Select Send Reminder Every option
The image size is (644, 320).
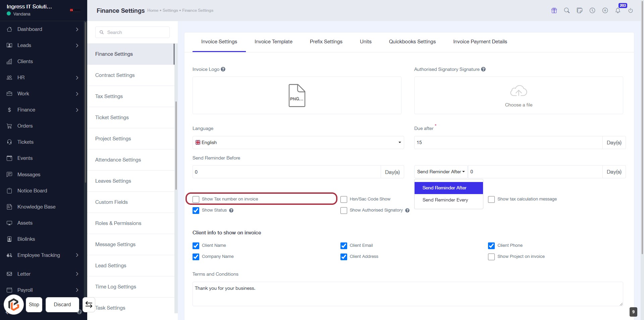(x=445, y=200)
